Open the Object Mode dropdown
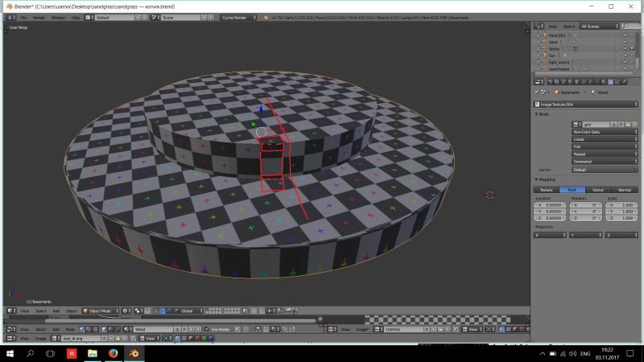 point(101,311)
